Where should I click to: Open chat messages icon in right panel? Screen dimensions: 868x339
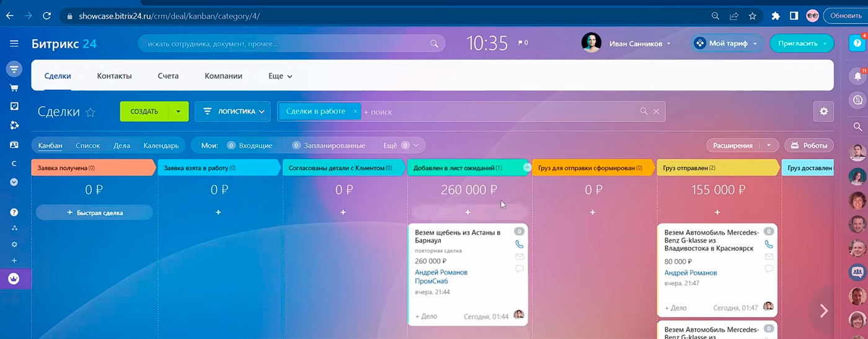(x=857, y=100)
